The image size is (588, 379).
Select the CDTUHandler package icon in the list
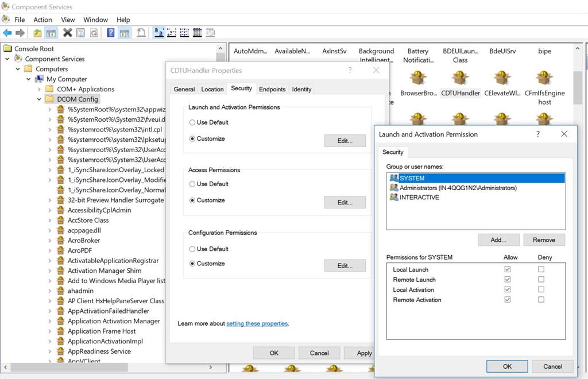(x=460, y=78)
